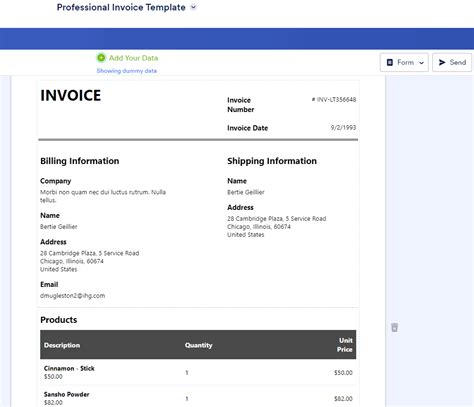The width and height of the screenshot is (474, 407).
Task: Select quantity 1 in Sansho Powder row
Action: pos(187,399)
